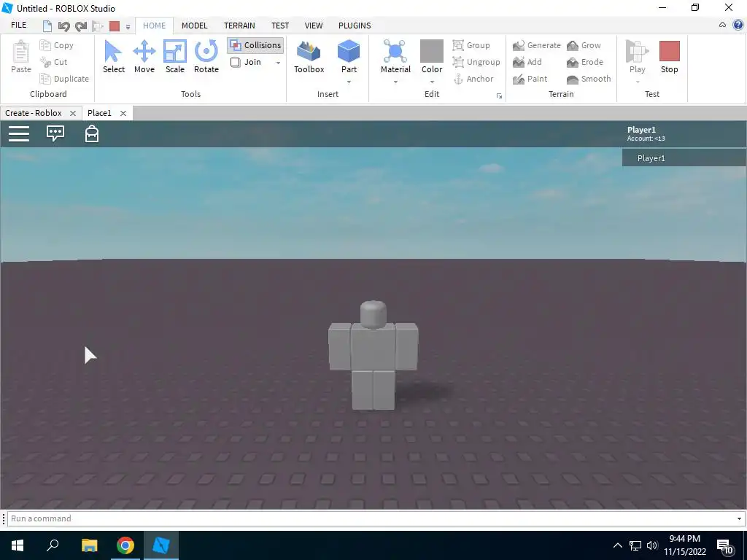The image size is (747, 560).
Task: Open the Windows Start menu
Action: point(18,545)
